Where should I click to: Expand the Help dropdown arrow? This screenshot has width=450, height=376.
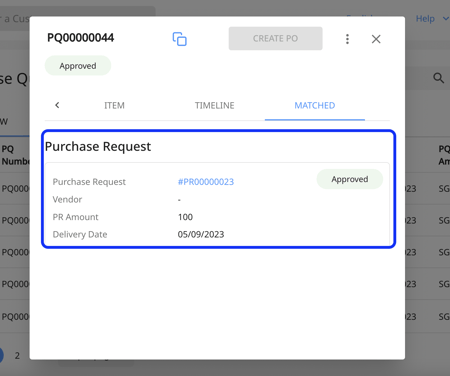[x=445, y=19]
